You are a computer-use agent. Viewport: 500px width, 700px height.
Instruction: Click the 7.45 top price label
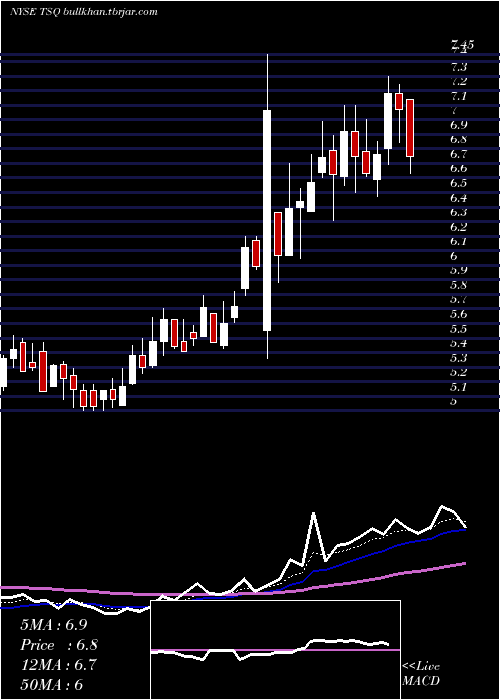tap(462, 44)
